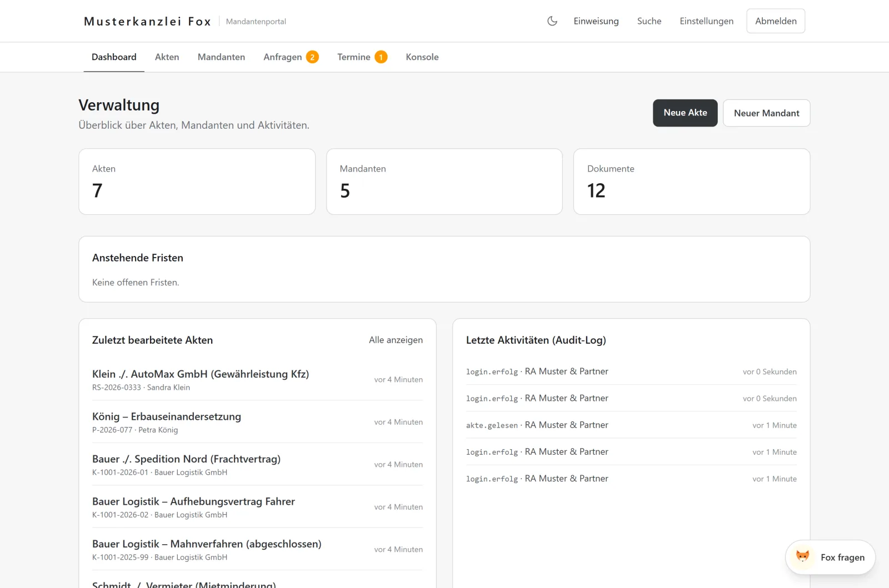This screenshot has height=588, width=889.
Task: Open Klein ./. AutoMax GmbH case
Action: [x=201, y=374]
